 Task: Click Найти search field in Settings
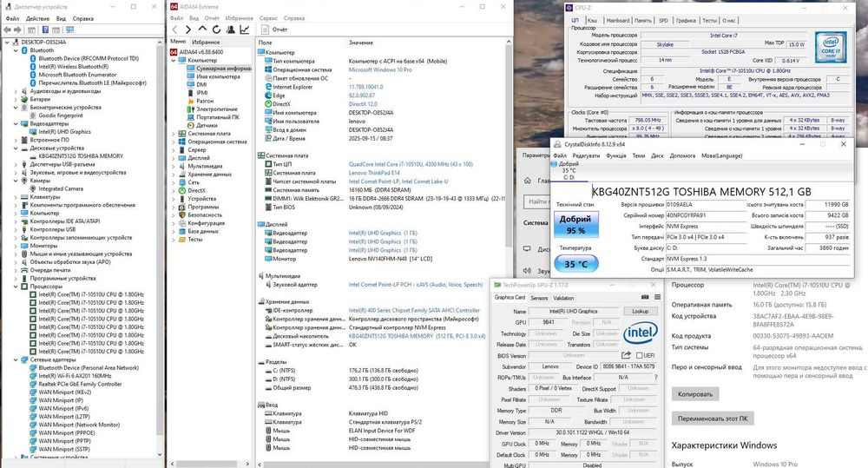537,201
